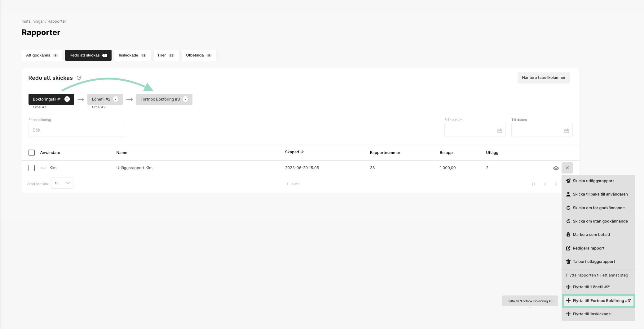644x329 pixels.
Task: Click the Rapportnummer column header
Action: pos(385,153)
